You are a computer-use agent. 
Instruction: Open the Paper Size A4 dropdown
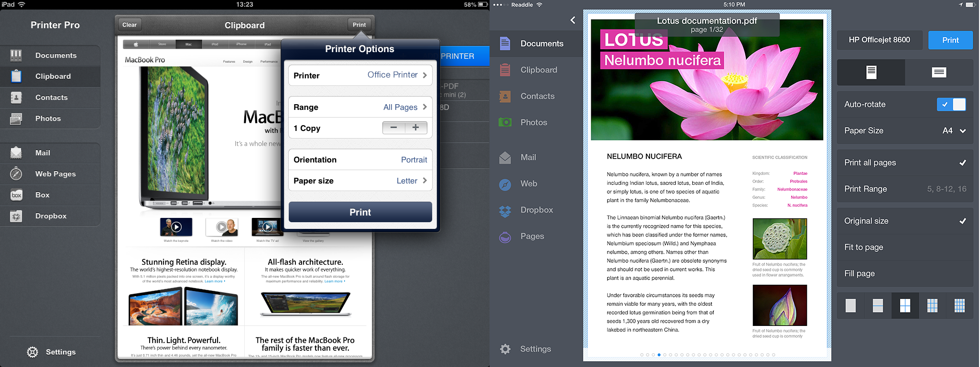[954, 130]
